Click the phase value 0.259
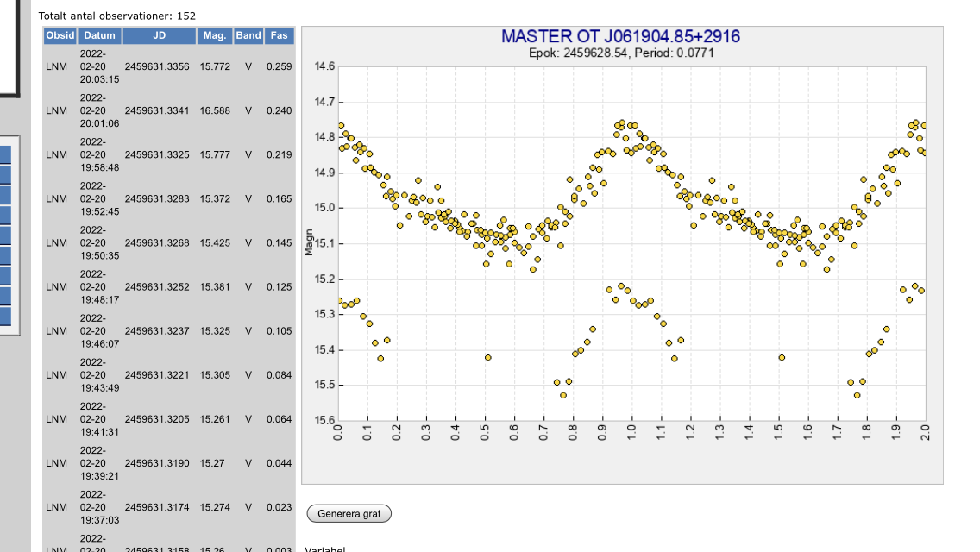The image size is (980, 552). 280,66
